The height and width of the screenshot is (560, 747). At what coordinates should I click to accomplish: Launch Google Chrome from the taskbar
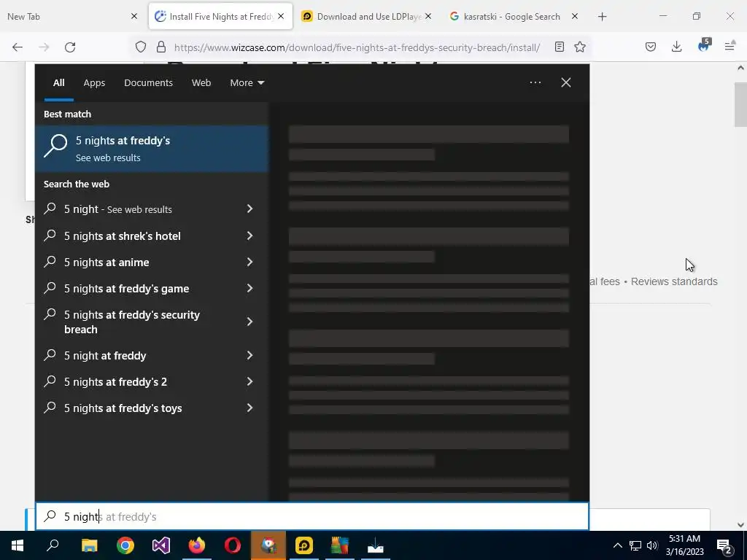click(125, 545)
